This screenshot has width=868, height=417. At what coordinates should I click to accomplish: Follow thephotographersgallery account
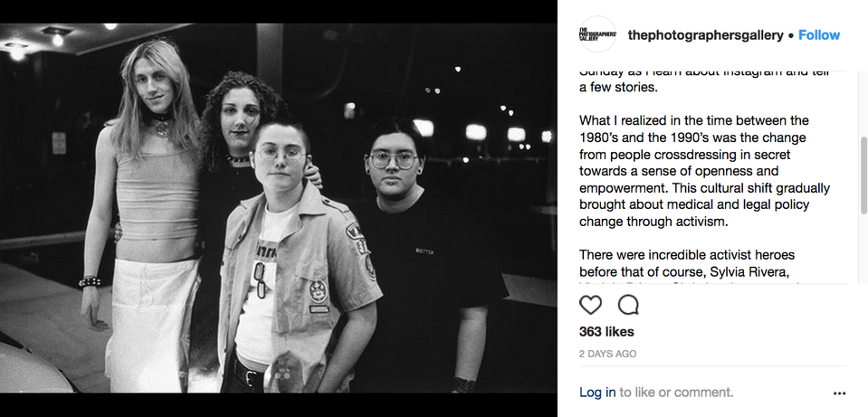(x=819, y=35)
